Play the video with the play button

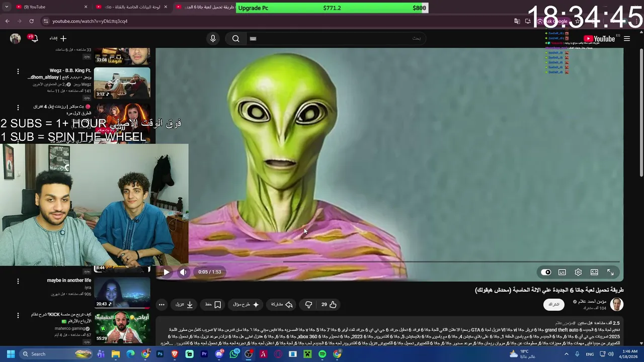166,272
